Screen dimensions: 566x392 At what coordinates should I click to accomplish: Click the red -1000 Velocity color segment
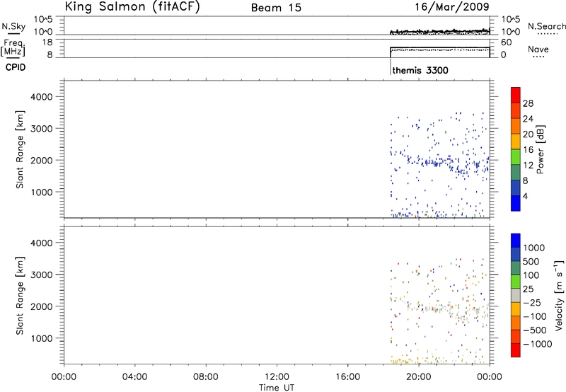coord(516,350)
